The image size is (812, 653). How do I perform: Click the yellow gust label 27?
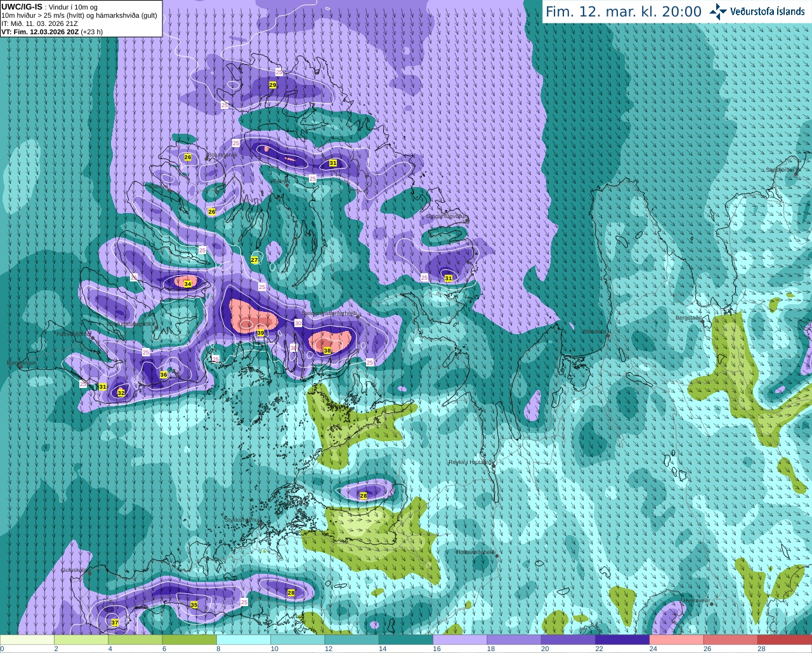[x=254, y=260]
